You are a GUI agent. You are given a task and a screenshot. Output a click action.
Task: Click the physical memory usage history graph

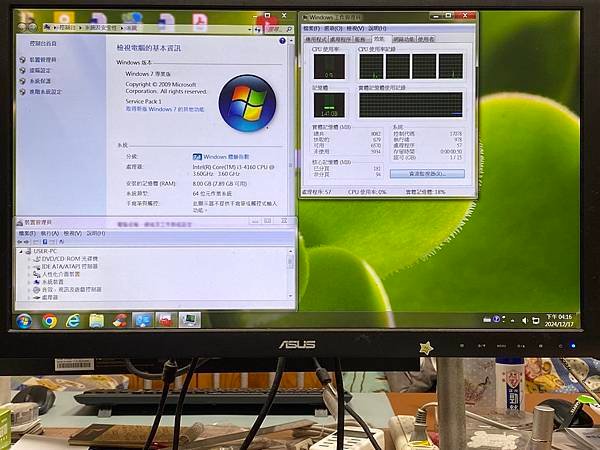point(411,105)
